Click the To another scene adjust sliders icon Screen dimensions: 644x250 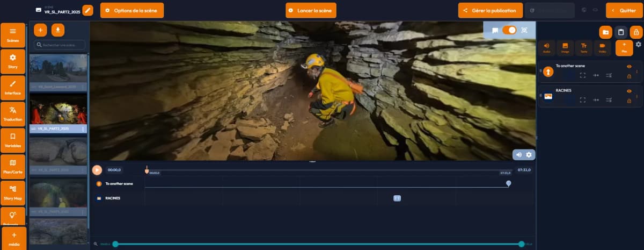pos(609,75)
